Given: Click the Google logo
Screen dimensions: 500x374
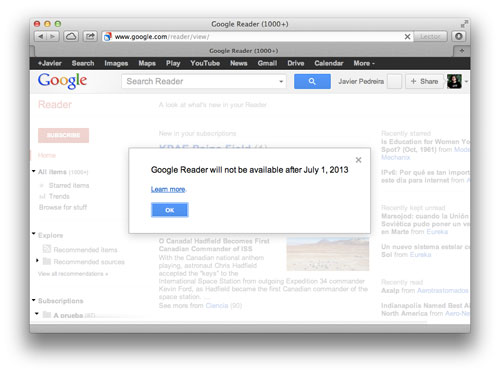Looking at the screenshot, I should click(x=62, y=81).
